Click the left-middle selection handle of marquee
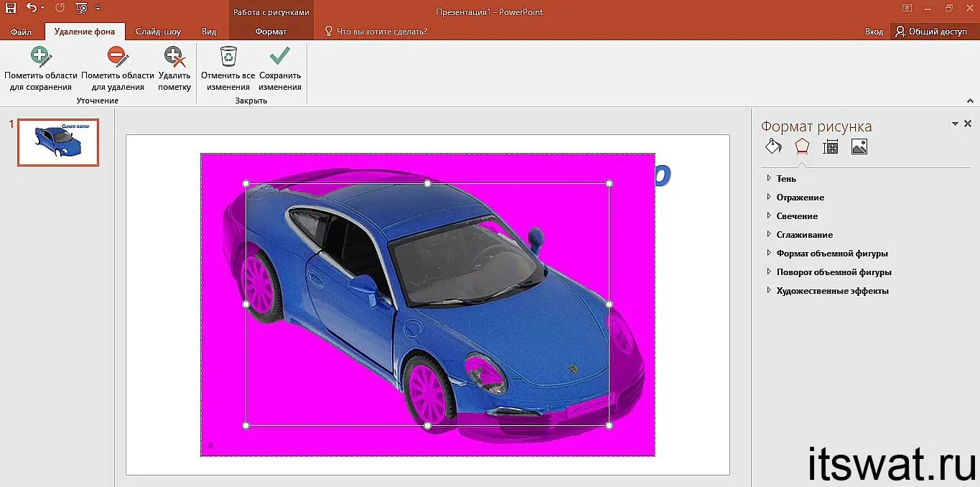Viewport: 980px width, 487px height. pos(246,305)
